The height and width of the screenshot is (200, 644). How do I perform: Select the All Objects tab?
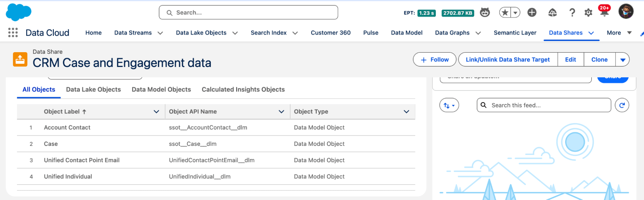39,90
